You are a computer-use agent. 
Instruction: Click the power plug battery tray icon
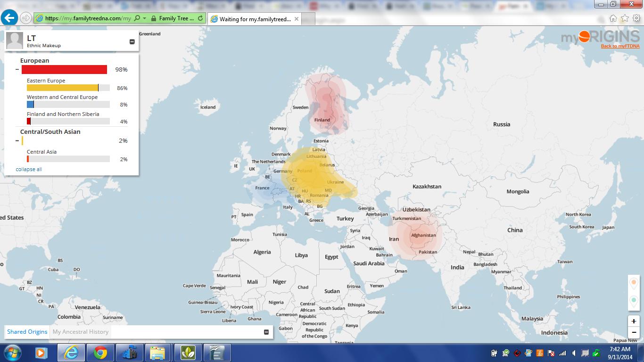494,353
